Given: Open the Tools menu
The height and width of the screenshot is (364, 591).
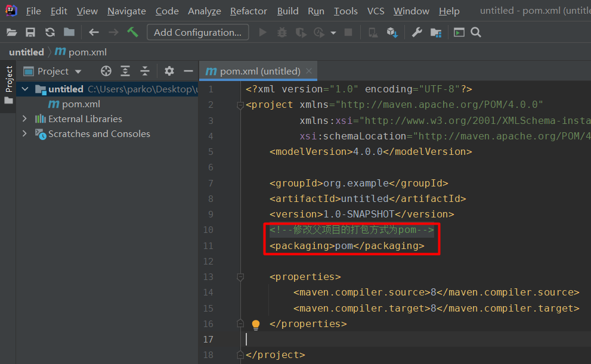Looking at the screenshot, I should coord(346,11).
